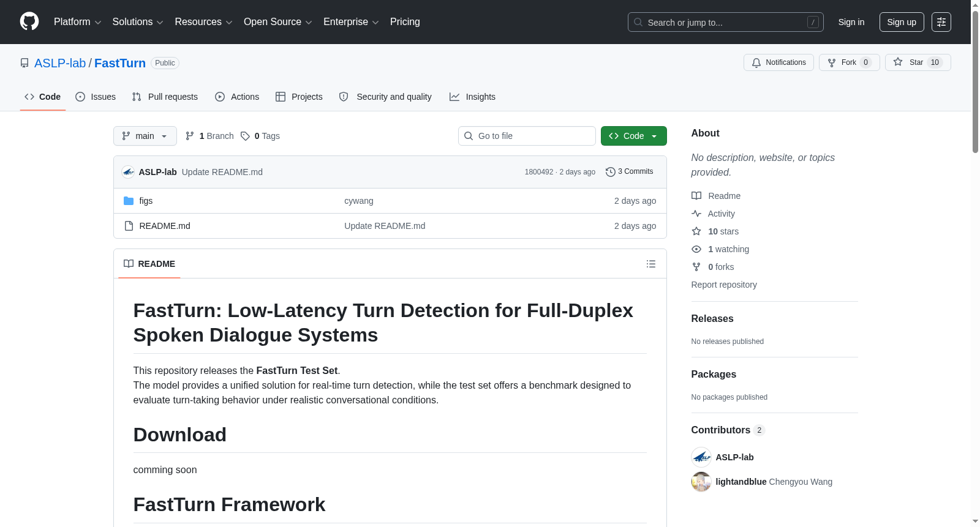The width and height of the screenshot is (980, 527).
Task: Open the Contributors heading link
Action: (728, 430)
